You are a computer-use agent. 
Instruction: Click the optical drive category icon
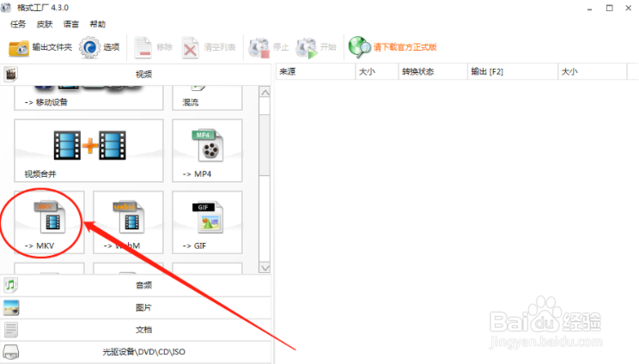tap(11, 352)
